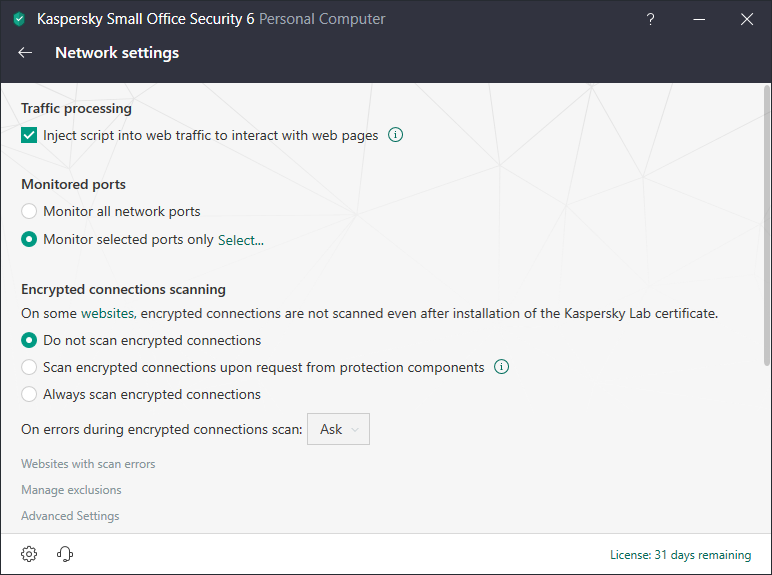This screenshot has height=575, width=772.
Task: Uncheck Inject script into web traffic
Action: 29,135
